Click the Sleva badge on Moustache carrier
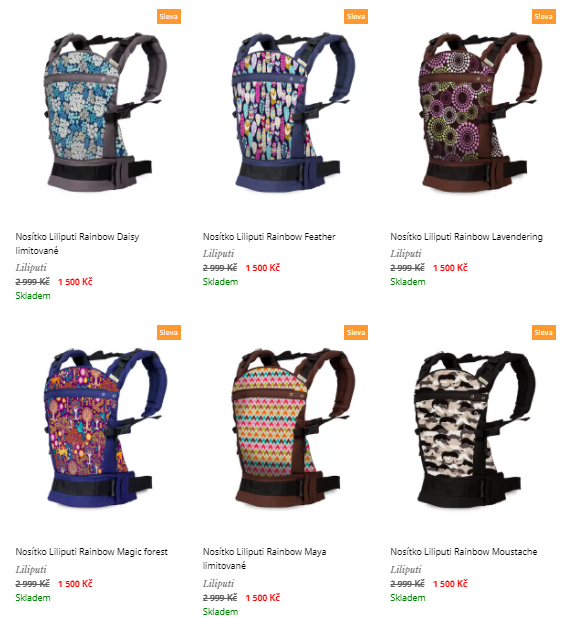The image size is (562, 618). pos(543,332)
